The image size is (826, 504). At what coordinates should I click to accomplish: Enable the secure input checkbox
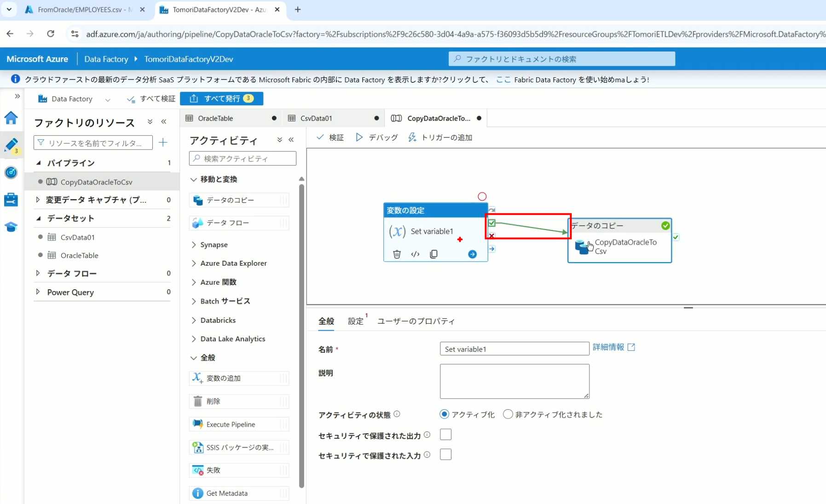[445, 455]
